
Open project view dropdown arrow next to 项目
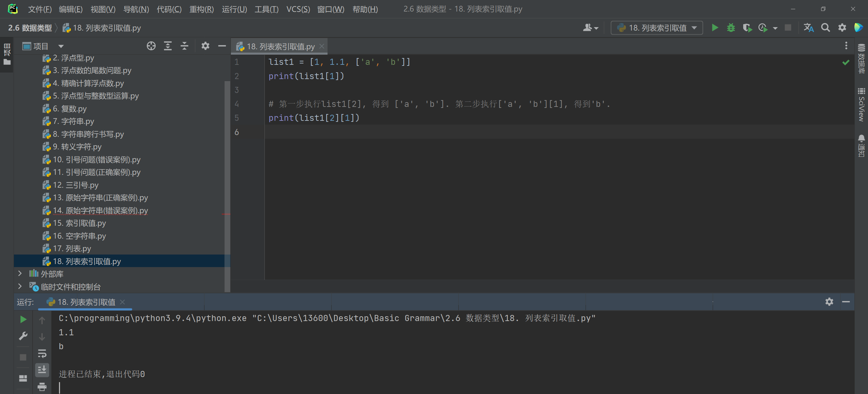[61, 46]
